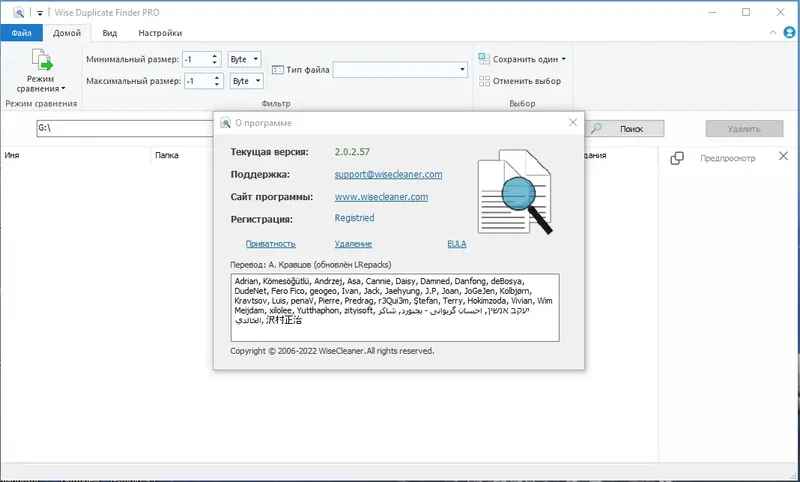Click the preview pane copy icon
This screenshot has width=800, height=482.
coord(677,158)
